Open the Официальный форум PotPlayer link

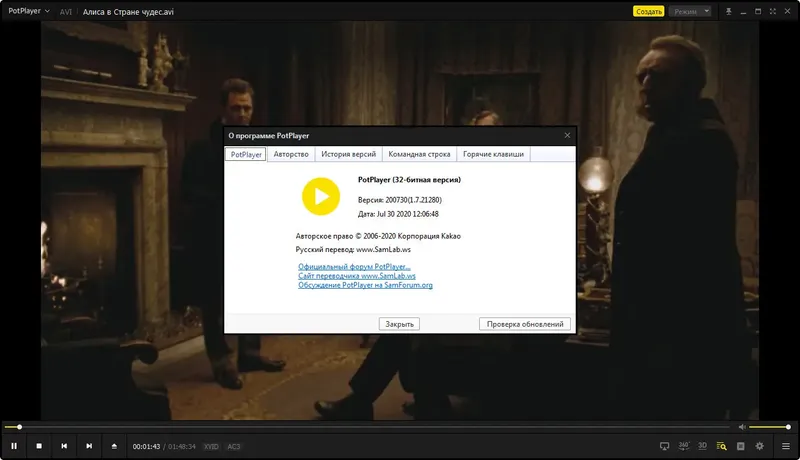coord(354,267)
